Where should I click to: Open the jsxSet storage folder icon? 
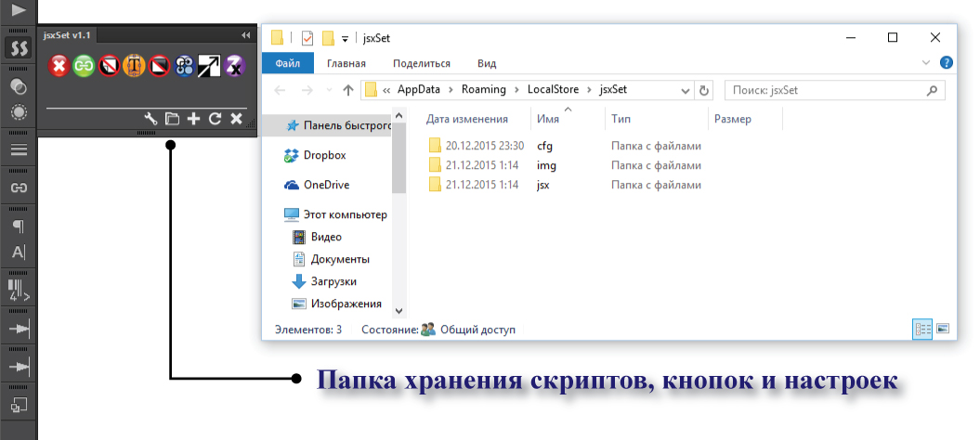coord(172,119)
